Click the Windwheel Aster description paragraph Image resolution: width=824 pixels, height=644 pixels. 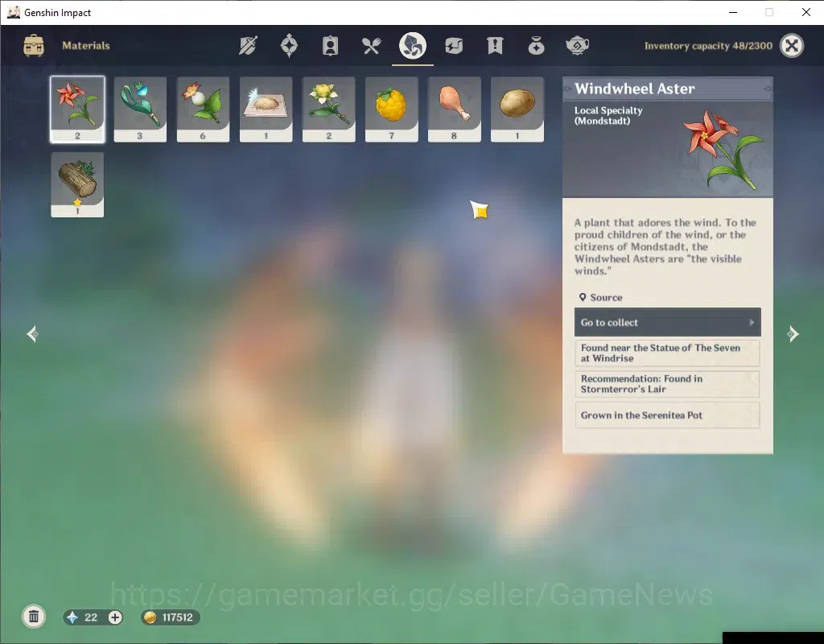point(665,246)
